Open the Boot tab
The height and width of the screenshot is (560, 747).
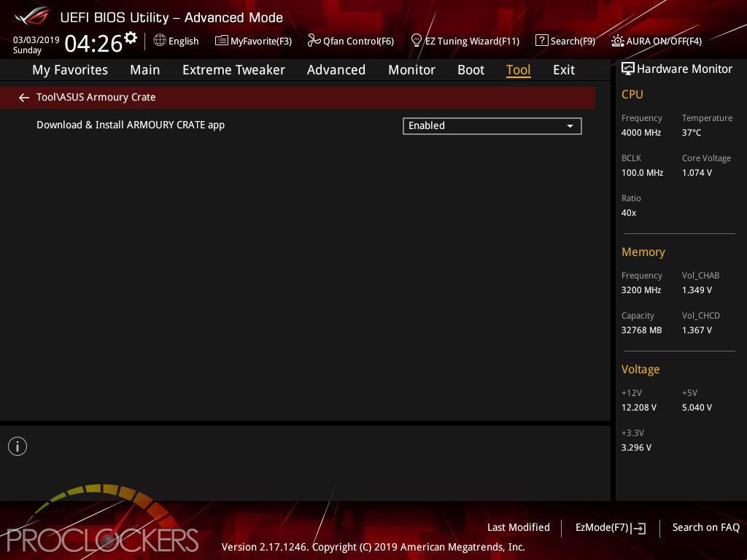click(471, 70)
